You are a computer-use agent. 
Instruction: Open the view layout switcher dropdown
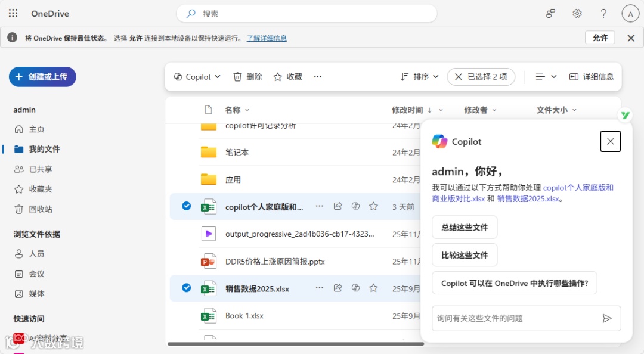[x=546, y=77]
